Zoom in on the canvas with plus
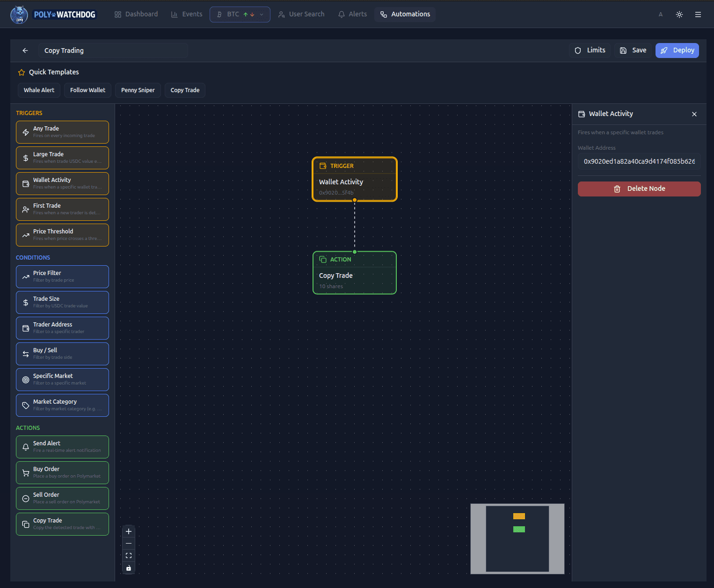714x588 pixels. coord(129,531)
